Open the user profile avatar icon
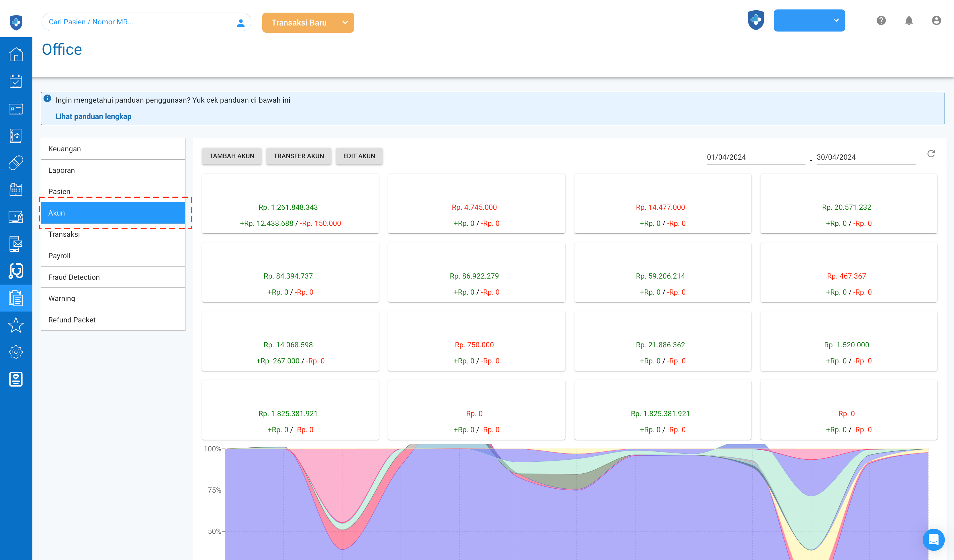Viewport: 954px width, 560px height. point(936,21)
